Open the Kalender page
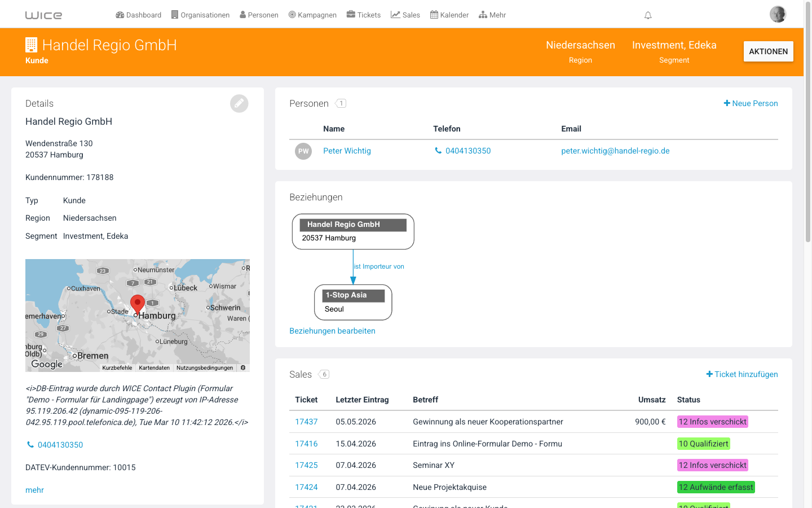Viewport: 812px width, 508px height. pyautogui.click(x=449, y=15)
